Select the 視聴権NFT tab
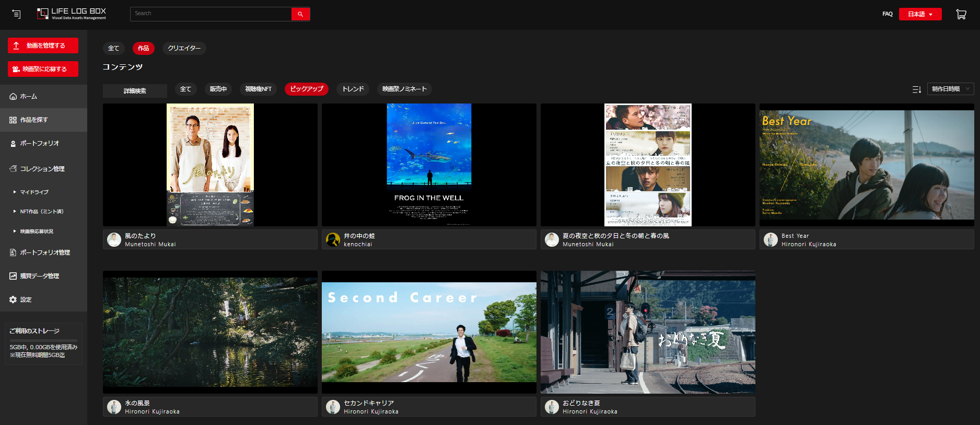Screen dimensions: 980x425 click(258, 89)
